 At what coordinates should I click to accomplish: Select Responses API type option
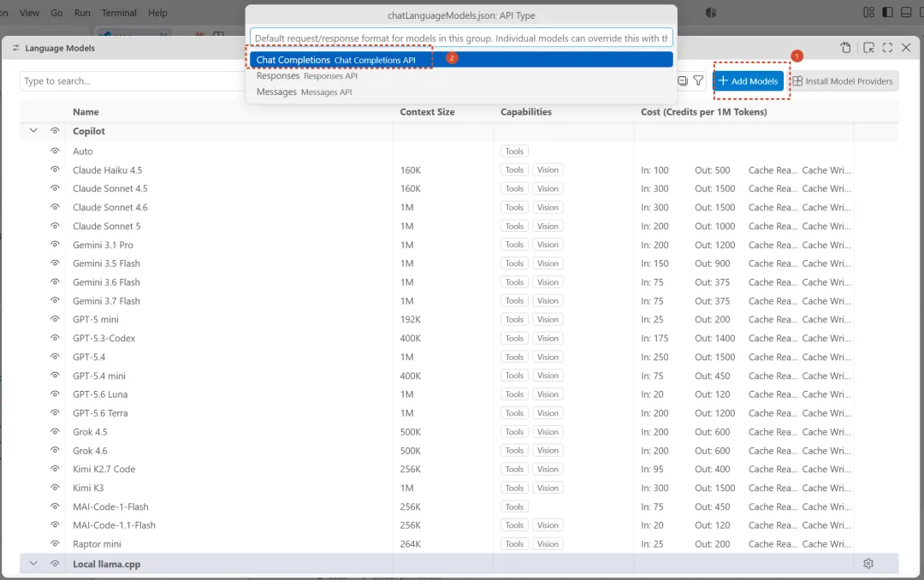click(x=461, y=75)
